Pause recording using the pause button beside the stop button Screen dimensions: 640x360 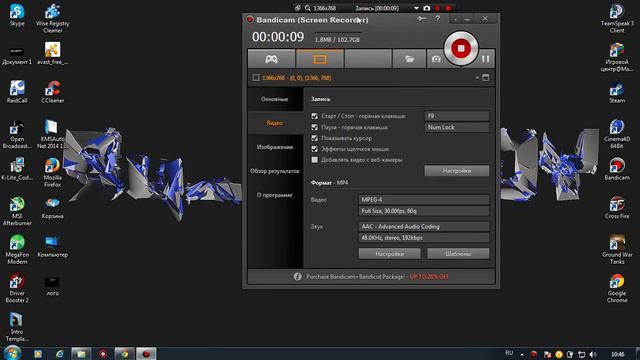click(x=485, y=59)
